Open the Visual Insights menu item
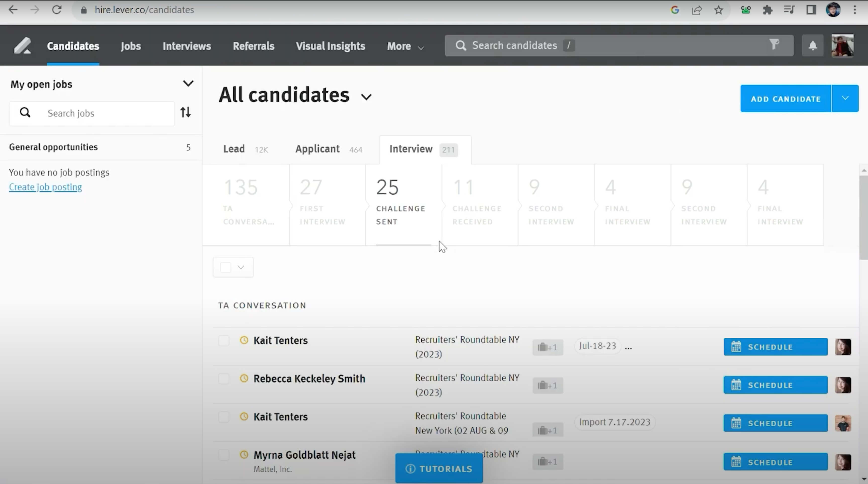 coord(330,46)
